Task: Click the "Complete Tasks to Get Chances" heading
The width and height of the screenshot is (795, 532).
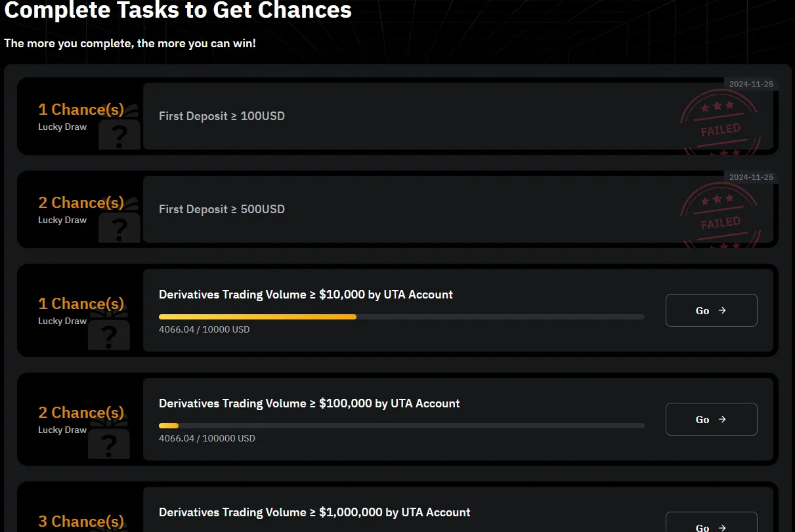Action: [x=178, y=10]
